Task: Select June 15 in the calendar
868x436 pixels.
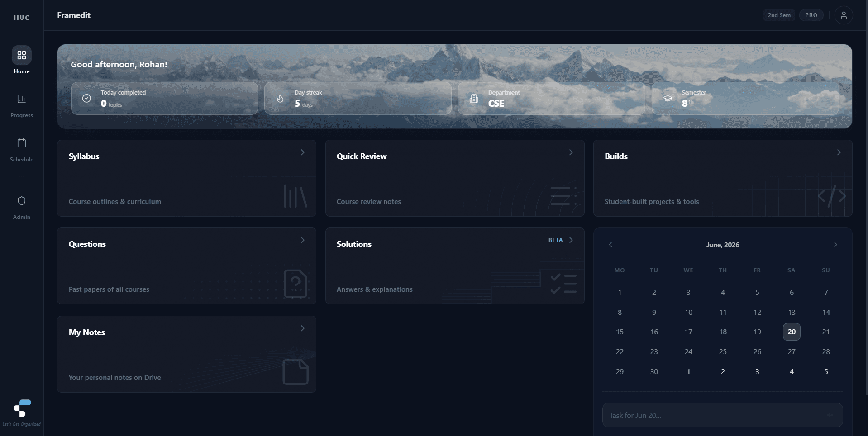Action: 620,332
